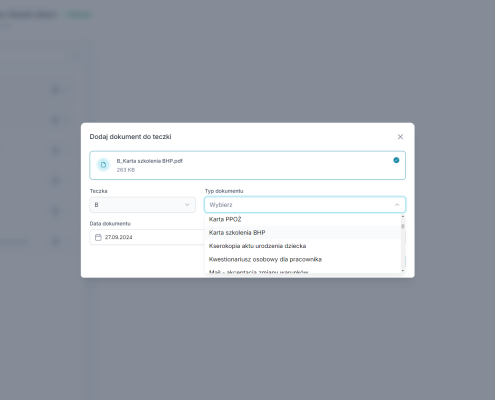Open the Teczka selector showing B

[143, 205]
